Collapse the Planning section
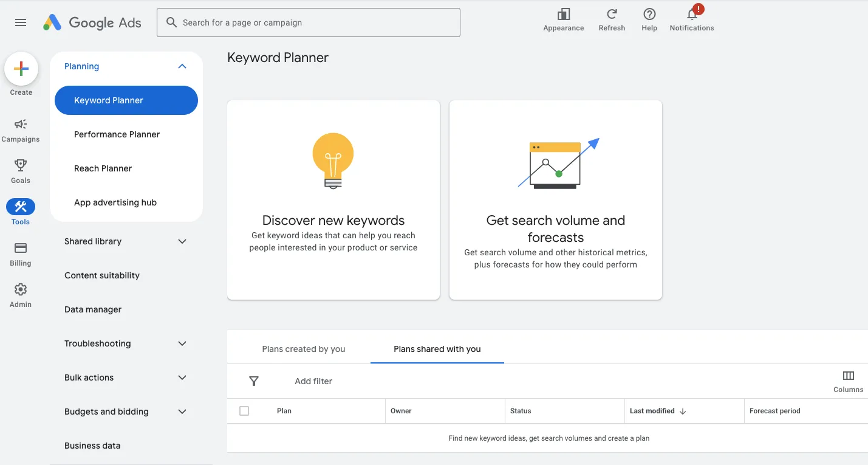 coord(182,66)
